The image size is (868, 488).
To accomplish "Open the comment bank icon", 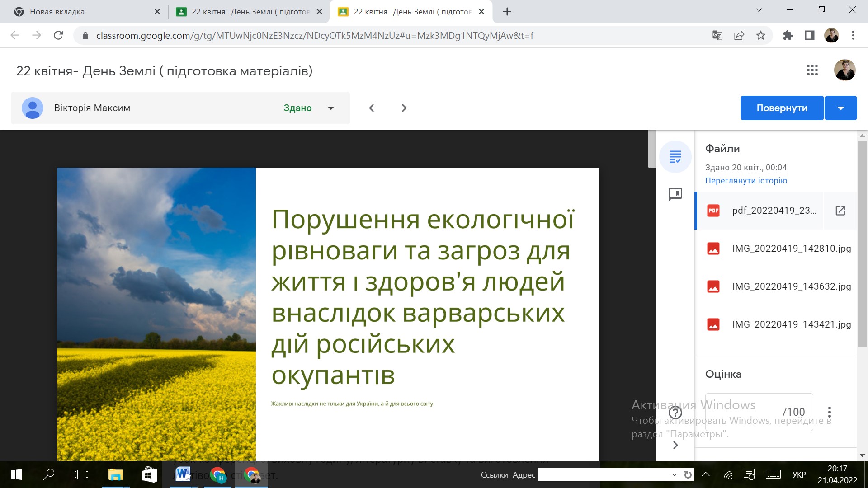I will [x=675, y=194].
